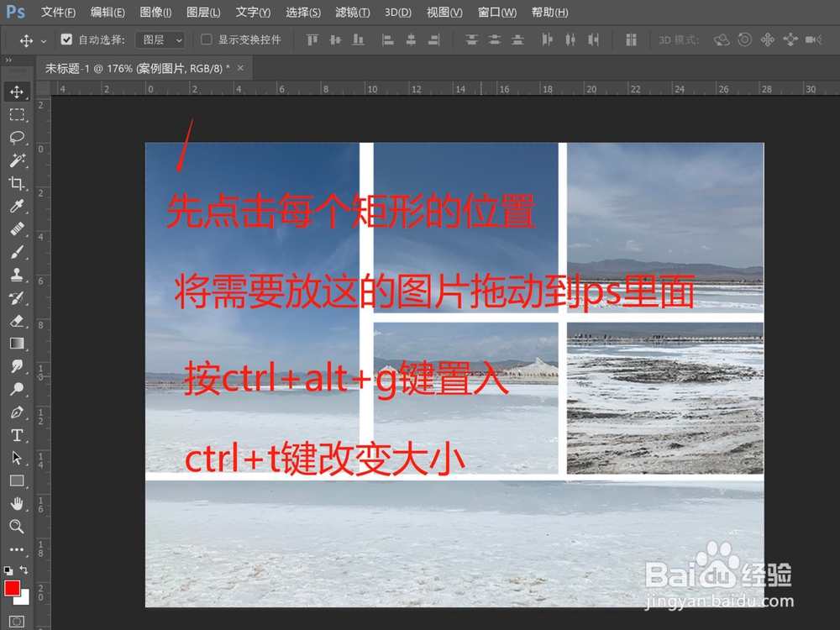The height and width of the screenshot is (630, 840).
Task: Open the 滤镜 menu
Action: tap(353, 12)
